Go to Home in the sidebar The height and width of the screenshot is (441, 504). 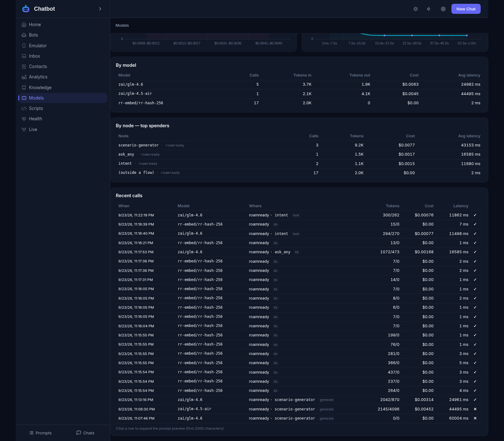tap(63, 25)
